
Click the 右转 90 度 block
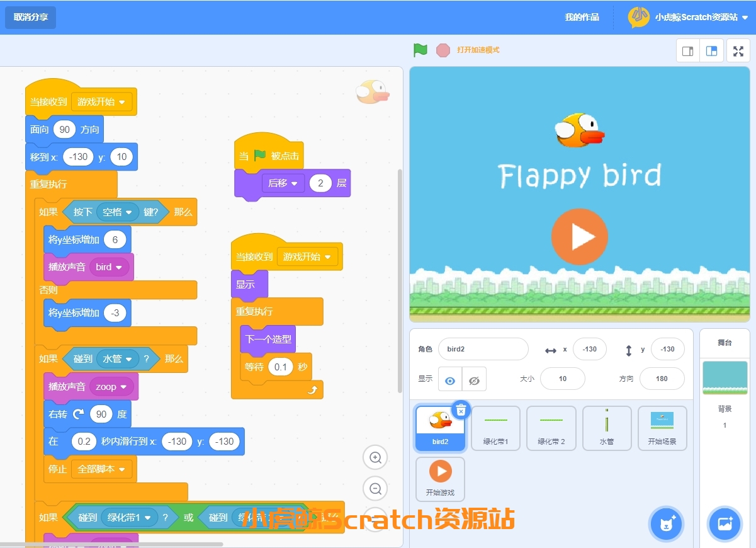tap(87, 414)
